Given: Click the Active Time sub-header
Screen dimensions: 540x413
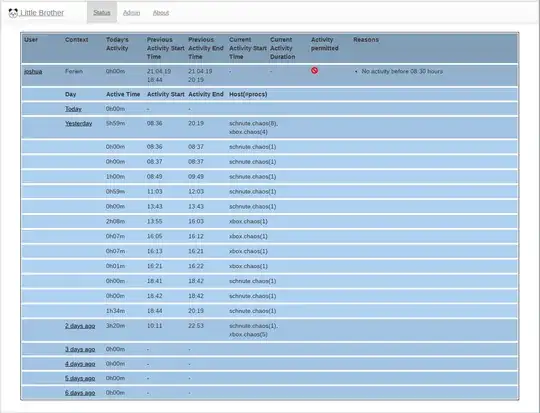Looking at the screenshot, I should [x=123, y=94].
